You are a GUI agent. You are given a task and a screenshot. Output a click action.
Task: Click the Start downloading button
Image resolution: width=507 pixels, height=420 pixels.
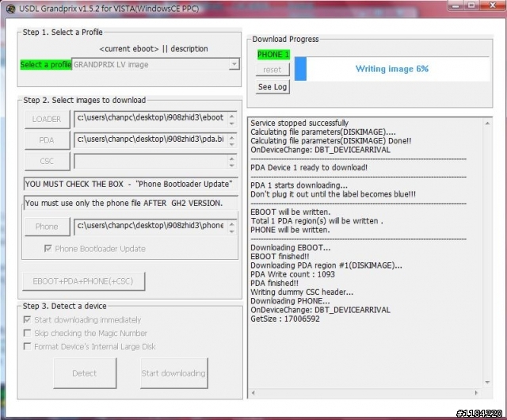point(174,373)
